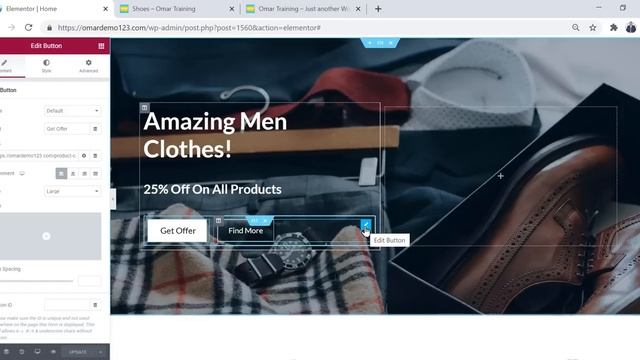Delete the top section with handle X
Image resolution: width=640 pixels, height=360 pixels.
tap(391, 42)
